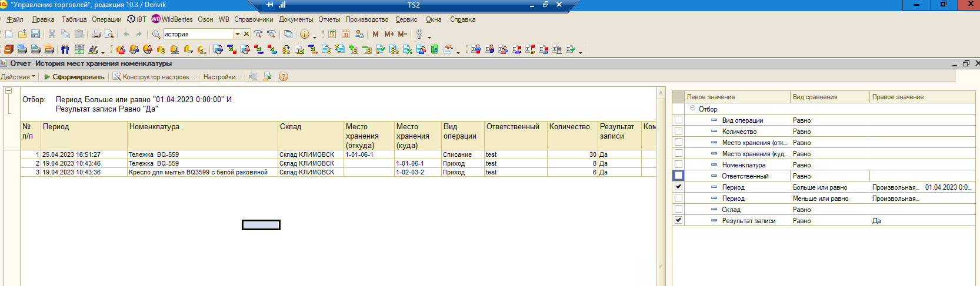The image size is (980, 286).
Task: Open the calendar icon showing 31
Action: [x=346, y=34]
